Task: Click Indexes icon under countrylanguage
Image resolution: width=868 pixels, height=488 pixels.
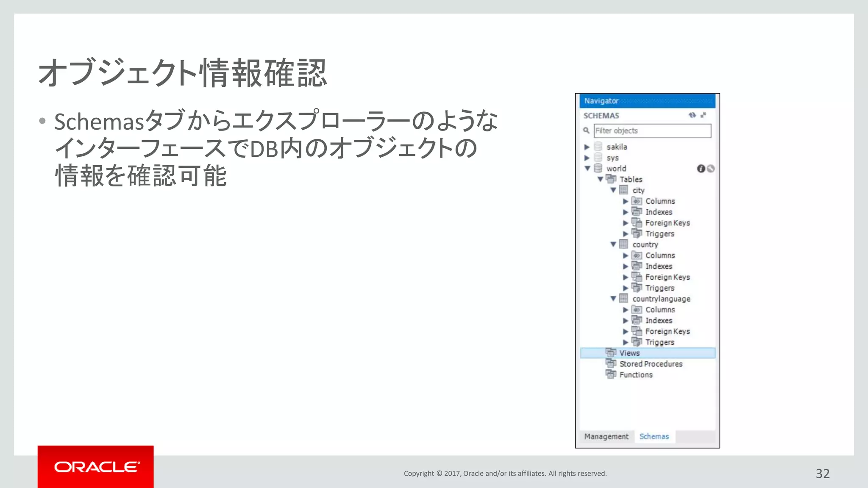Action: [x=637, y=320]
